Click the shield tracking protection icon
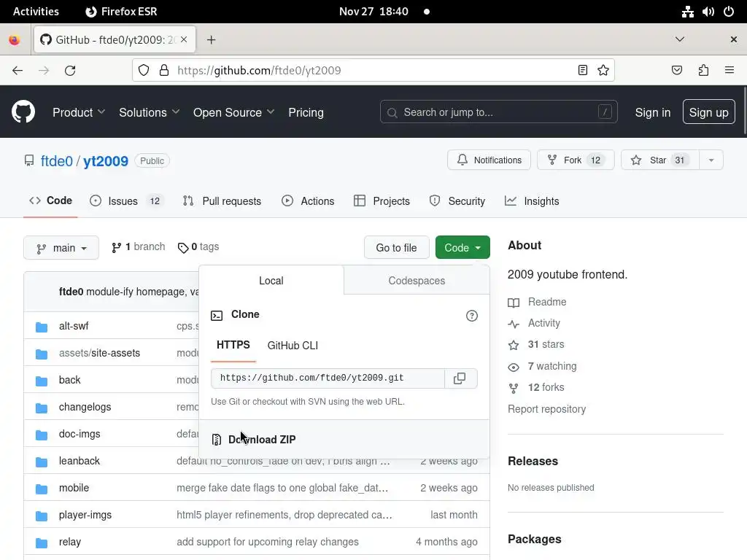 pos(144,71)
